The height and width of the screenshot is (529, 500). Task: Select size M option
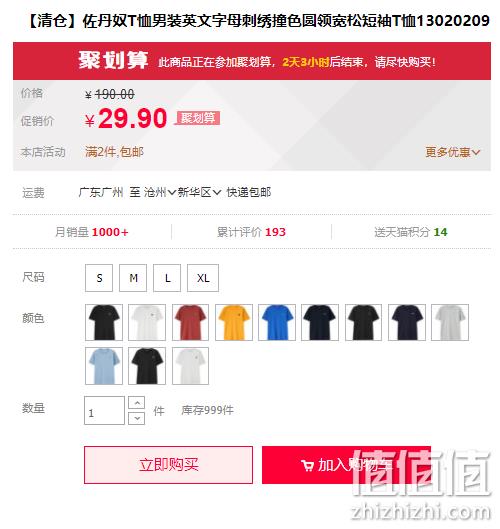pos(133,278)
